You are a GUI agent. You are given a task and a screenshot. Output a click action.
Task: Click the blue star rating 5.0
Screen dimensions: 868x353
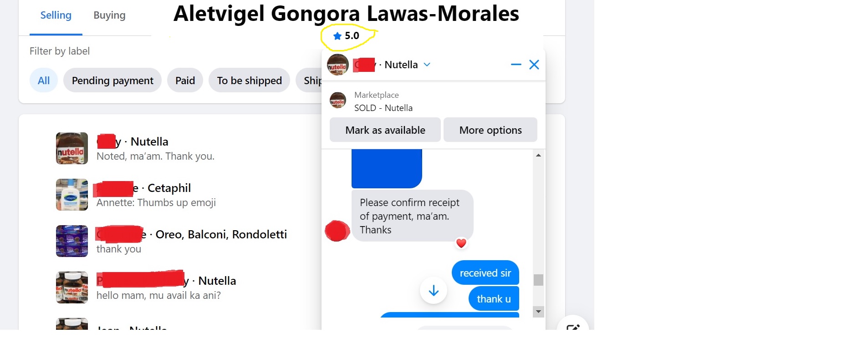(x=346, y=36)
